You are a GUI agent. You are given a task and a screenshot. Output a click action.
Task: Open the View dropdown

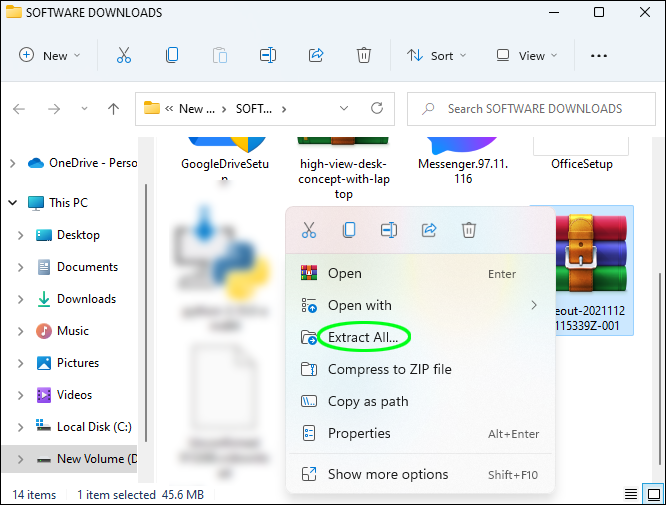[527, 56]
